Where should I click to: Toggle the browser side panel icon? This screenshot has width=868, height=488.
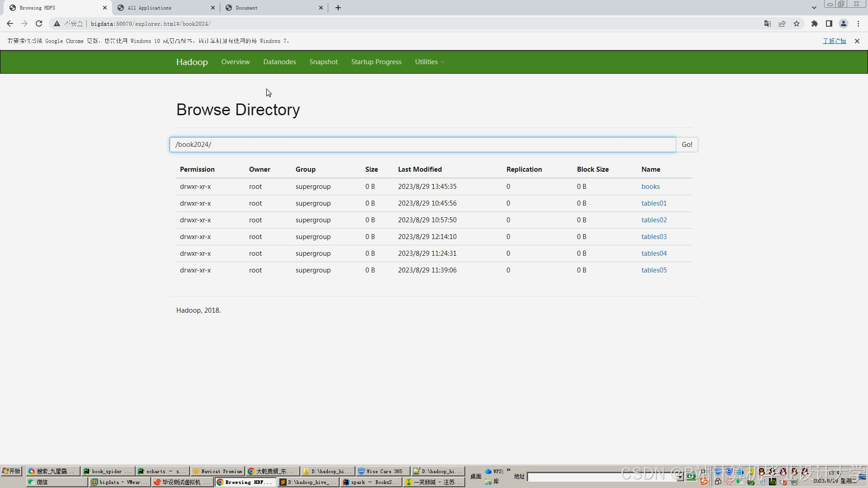(x=829, y=23)
